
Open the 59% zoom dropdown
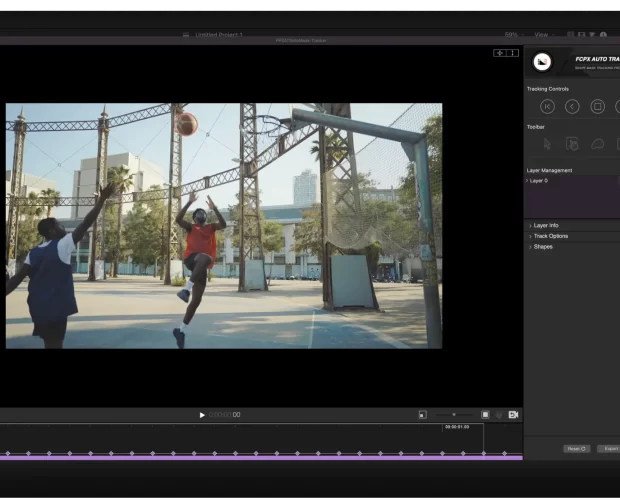(514, 35)
